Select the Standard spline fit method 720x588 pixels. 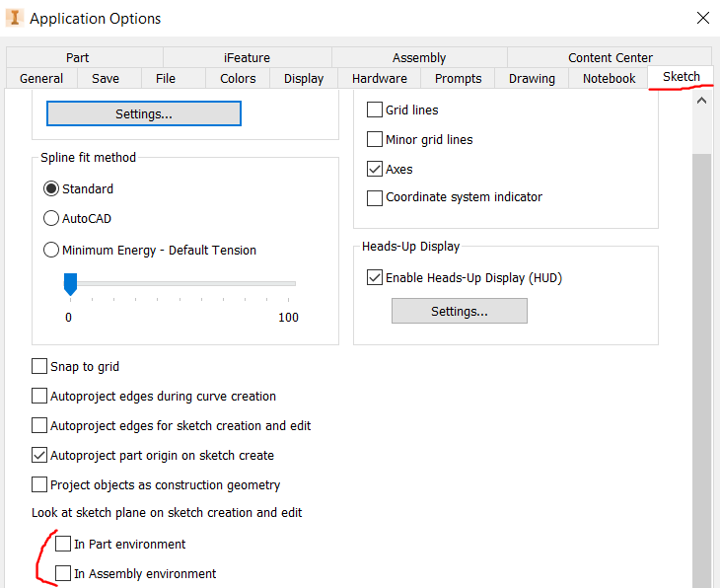[51, 189]
